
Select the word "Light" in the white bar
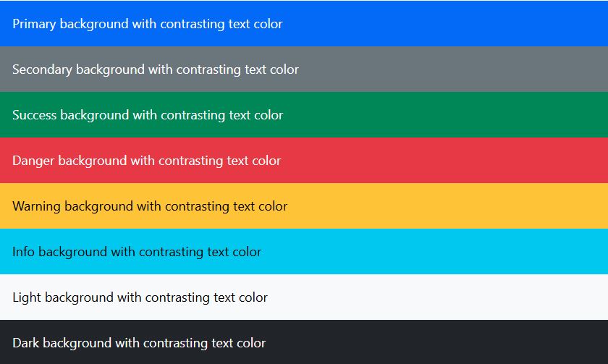pyautogui.click(x=27, y=298)
